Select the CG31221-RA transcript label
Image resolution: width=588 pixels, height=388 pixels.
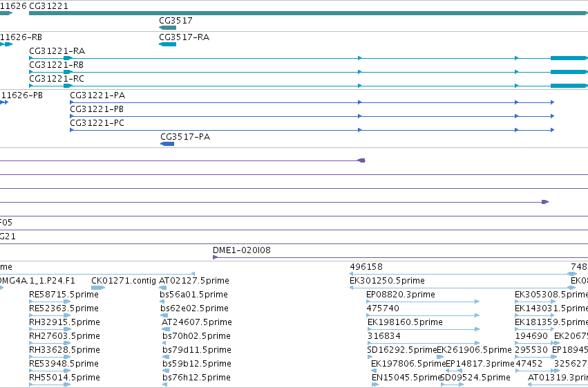[57, 51]
